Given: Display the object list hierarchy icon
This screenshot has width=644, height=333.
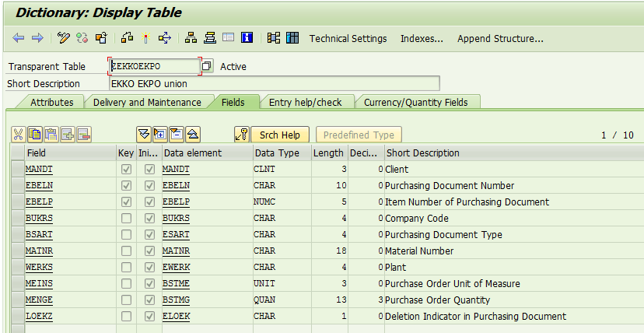Looking at the screenshot, I should 191,38.
